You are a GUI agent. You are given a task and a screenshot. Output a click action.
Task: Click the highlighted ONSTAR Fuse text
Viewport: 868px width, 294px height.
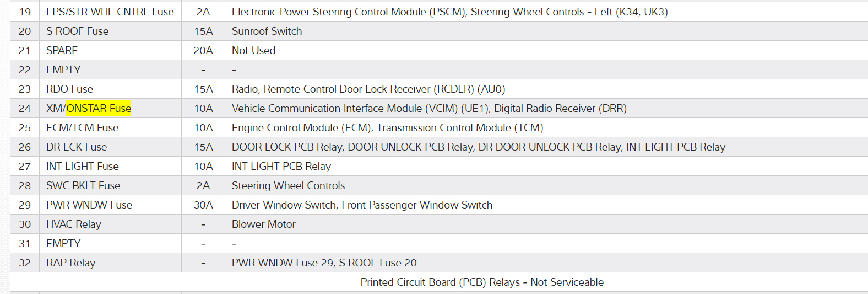[x=99, y=108]
